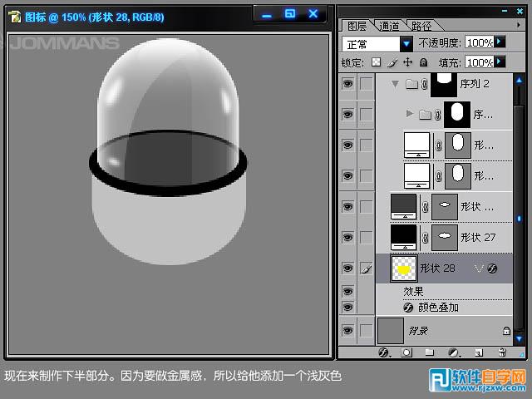Screen dimensions: 532x399
Task: Click the fx icon on 形状 28
Action: pyautogui.click(x=492, y=268)
